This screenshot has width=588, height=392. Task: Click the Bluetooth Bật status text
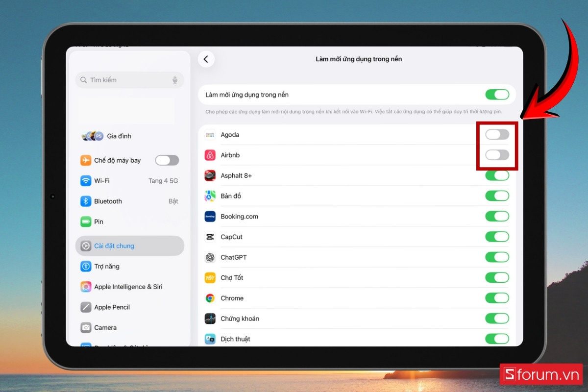pos(173,201)
